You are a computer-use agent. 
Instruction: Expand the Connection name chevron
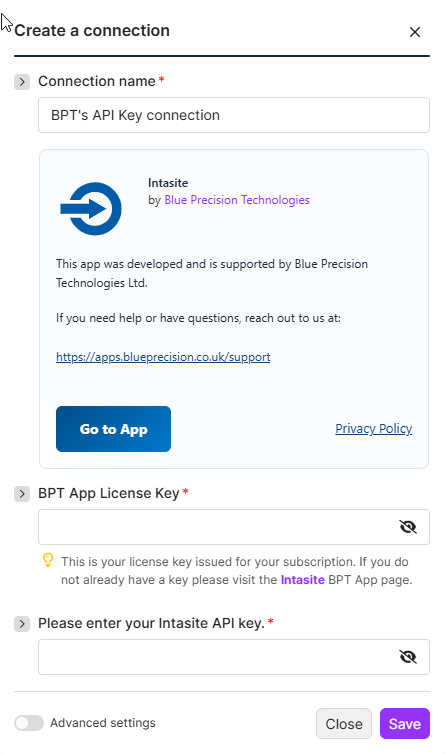pyautogui.click(x=22, y=82)
